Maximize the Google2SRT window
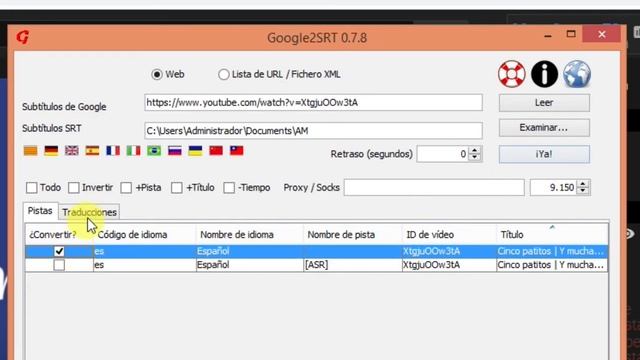This screenshot has height=360, width=640. 571,34
